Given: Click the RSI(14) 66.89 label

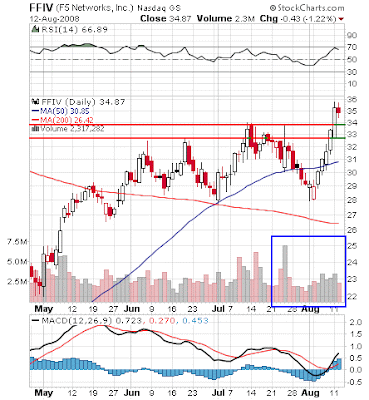Looking at the screenshot, I should pyautogui.click(x=74, y=29).
